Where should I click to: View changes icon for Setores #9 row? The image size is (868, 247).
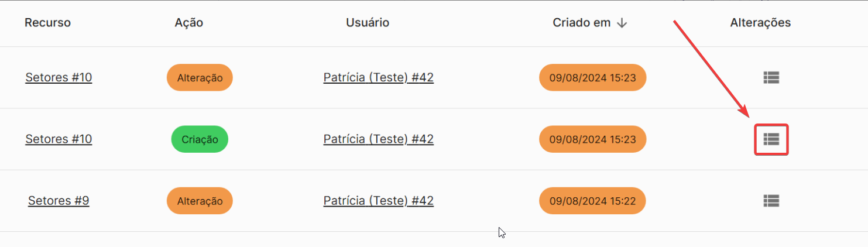point(771,201)
